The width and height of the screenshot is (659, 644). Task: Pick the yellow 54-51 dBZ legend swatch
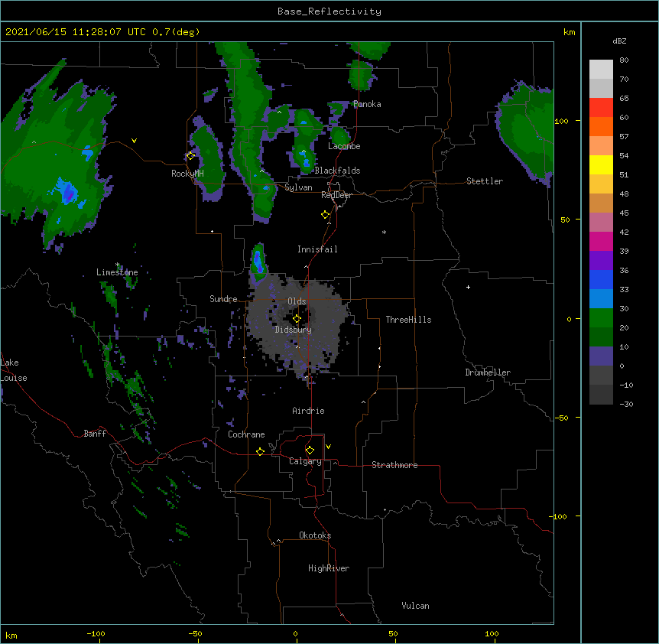601,164
